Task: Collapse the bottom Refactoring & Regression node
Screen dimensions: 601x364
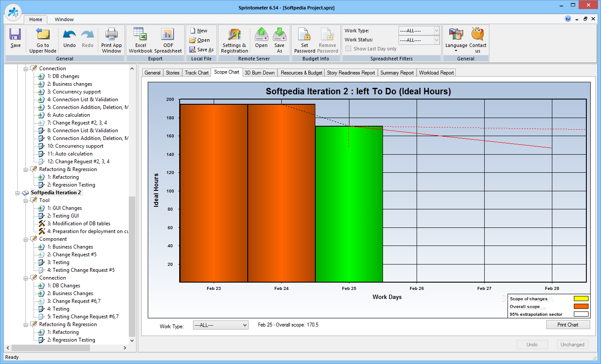Action: [x=25, y=324]
